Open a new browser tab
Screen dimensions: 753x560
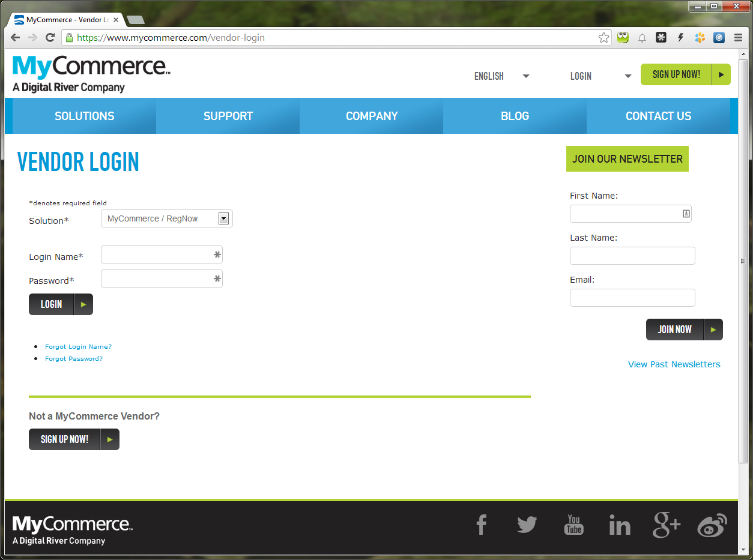point(136,20)
